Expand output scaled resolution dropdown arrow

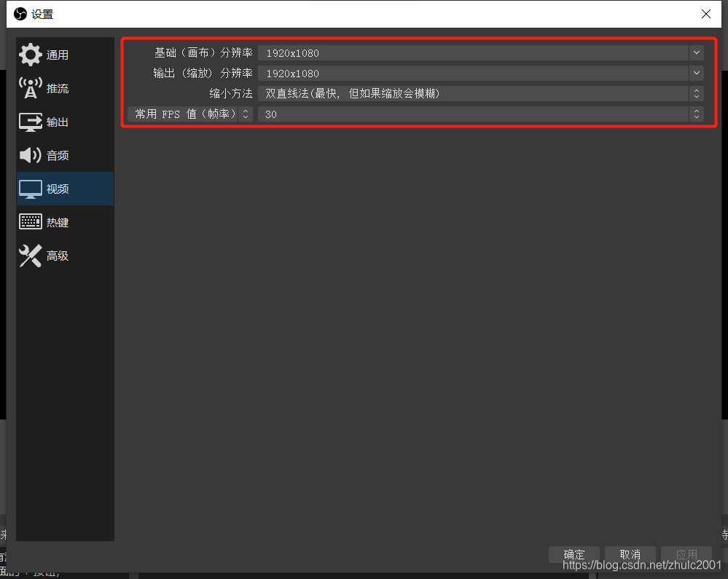[x=697, y=74]
